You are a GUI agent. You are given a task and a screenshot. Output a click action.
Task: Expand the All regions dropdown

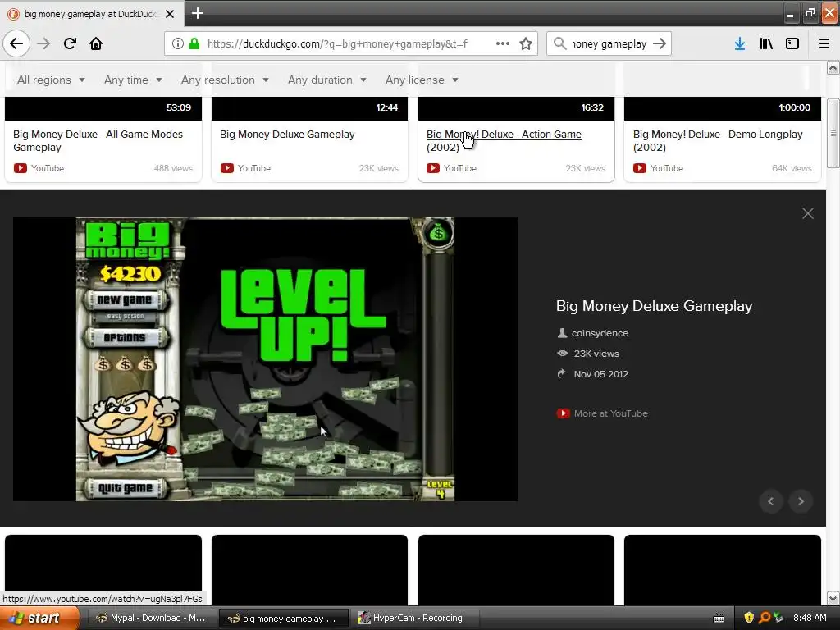[x=51, y=80]
